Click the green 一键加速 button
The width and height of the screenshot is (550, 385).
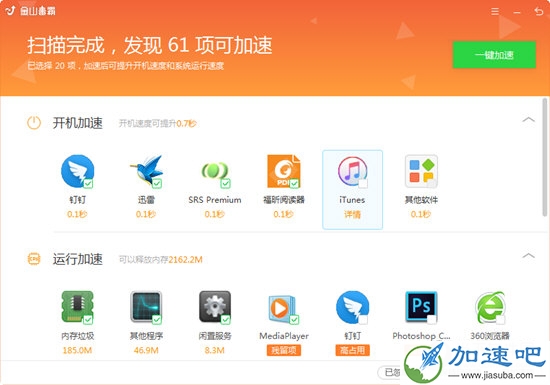pyautogui.click(x=494, y=55)
